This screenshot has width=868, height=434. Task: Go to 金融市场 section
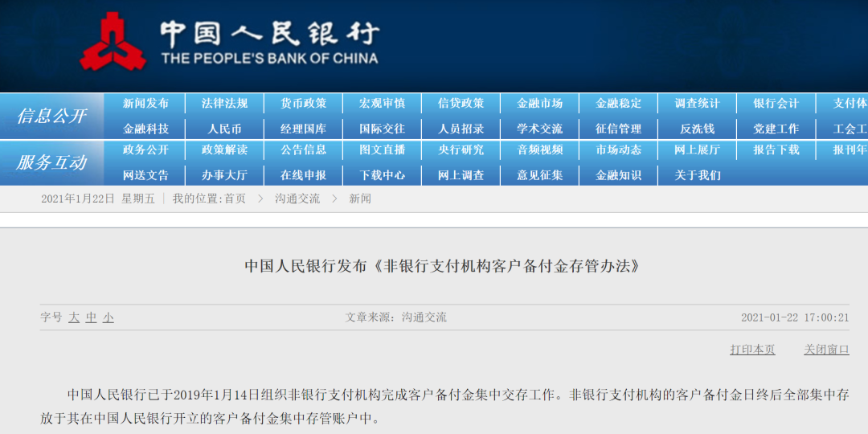pyautogui.click(x=540, y=104)
